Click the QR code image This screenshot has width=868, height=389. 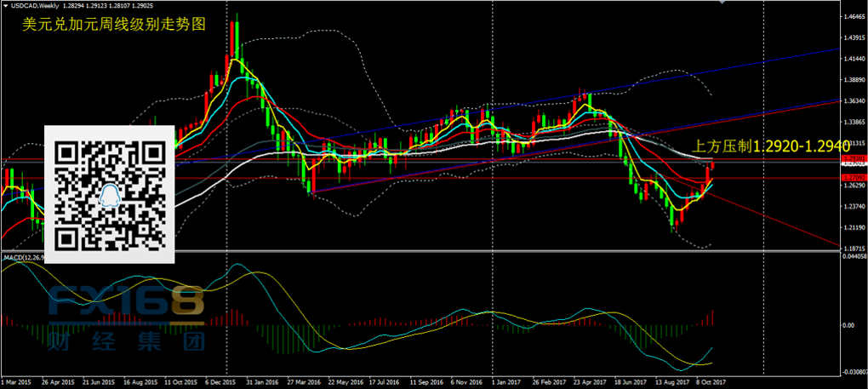[109, 193]
